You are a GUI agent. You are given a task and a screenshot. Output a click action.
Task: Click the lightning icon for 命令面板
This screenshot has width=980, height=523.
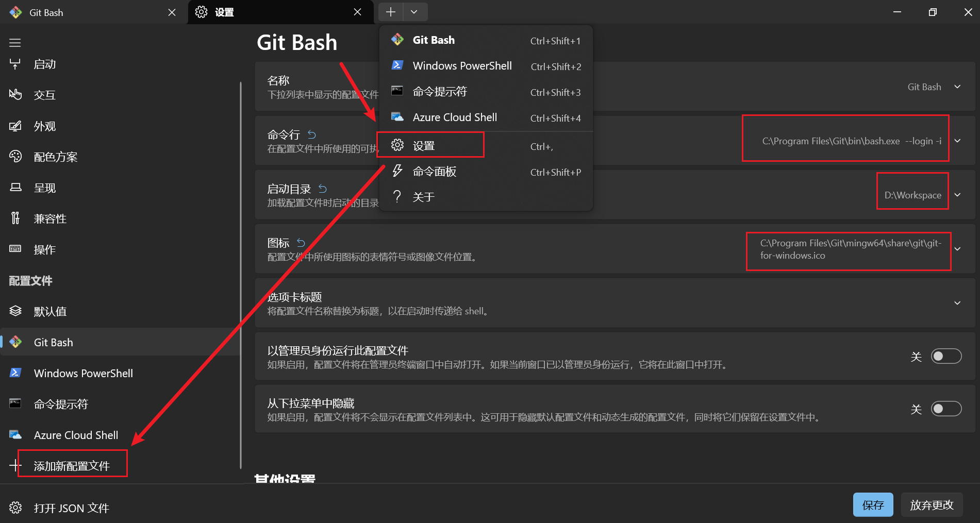[397, 171]
